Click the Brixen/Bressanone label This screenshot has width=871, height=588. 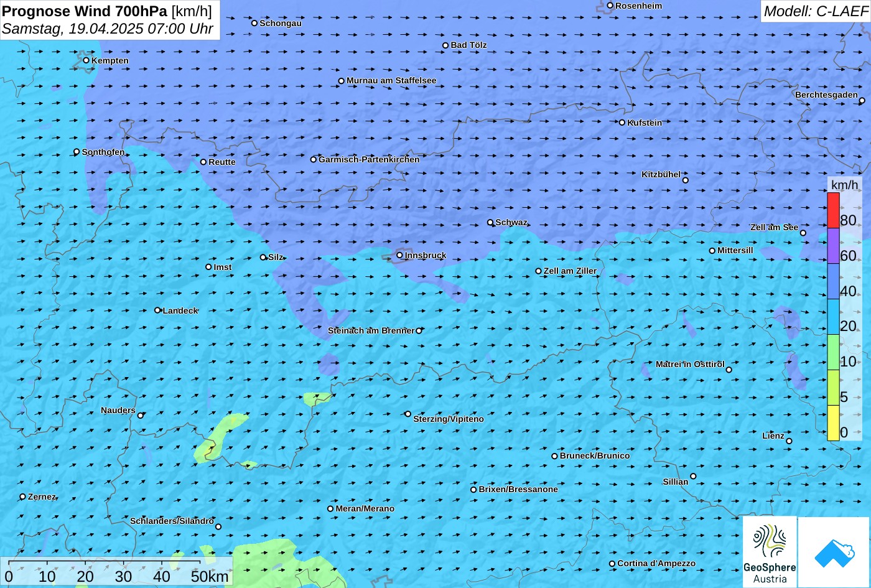coord(518,489)
